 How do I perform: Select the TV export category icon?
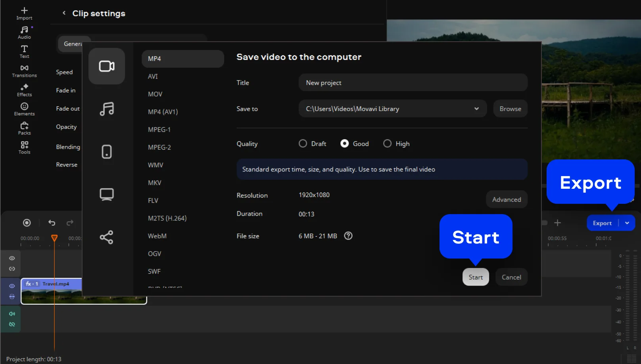[107, 194]
